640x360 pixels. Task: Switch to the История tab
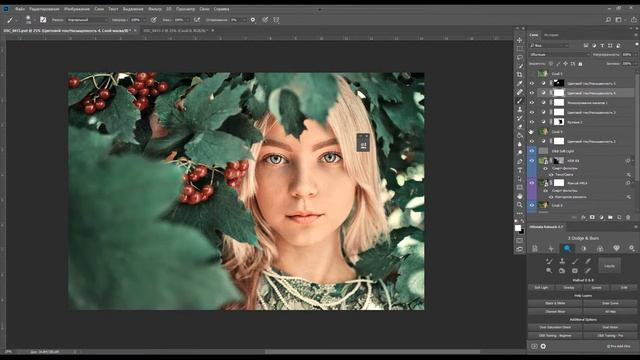pos(551,35)
